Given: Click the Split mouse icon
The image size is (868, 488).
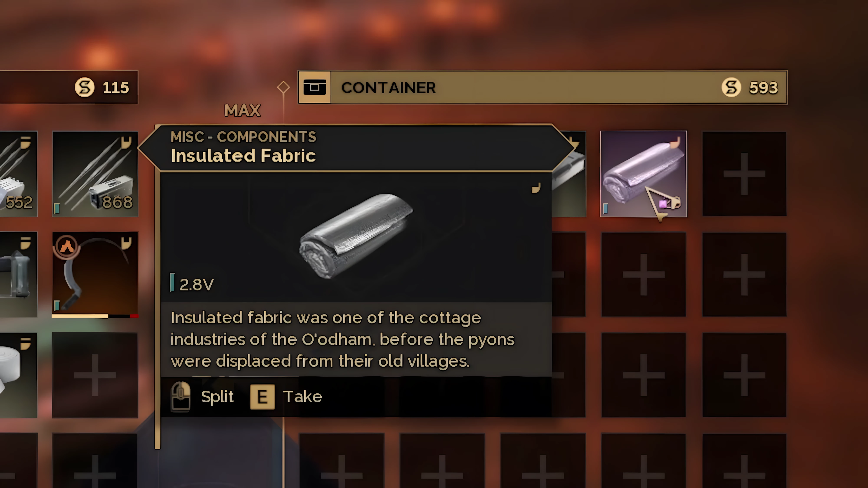Looking at the screenshot, I should (181, 397).
